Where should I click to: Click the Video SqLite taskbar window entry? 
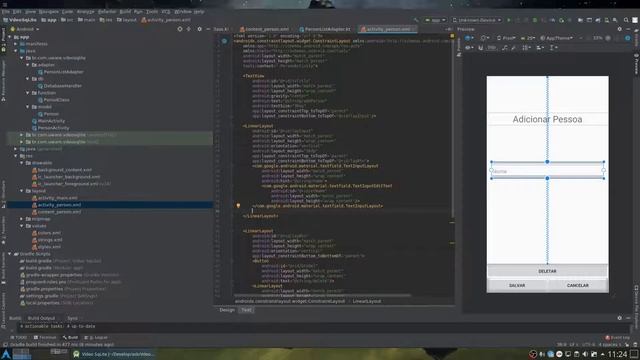(x=114, y=354)
